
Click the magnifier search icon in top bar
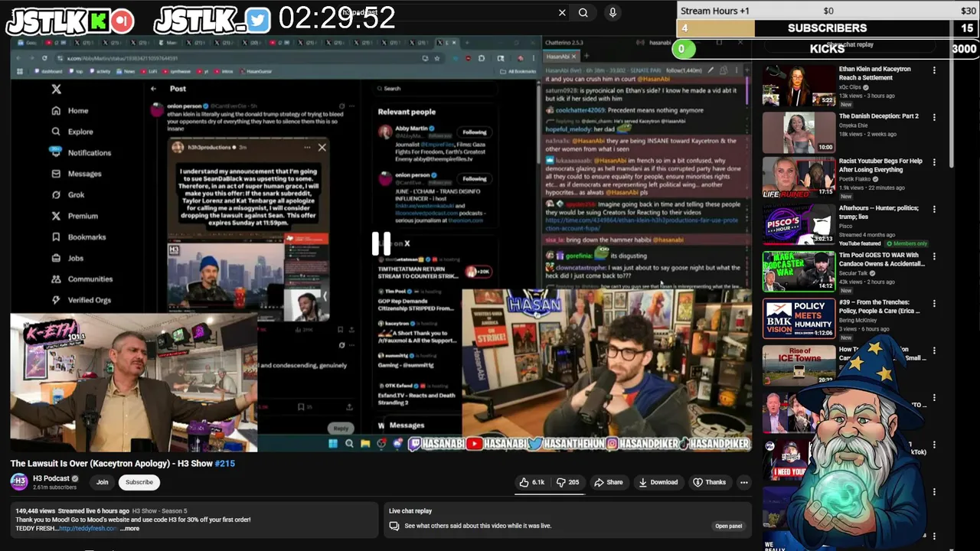coord(583,12)
